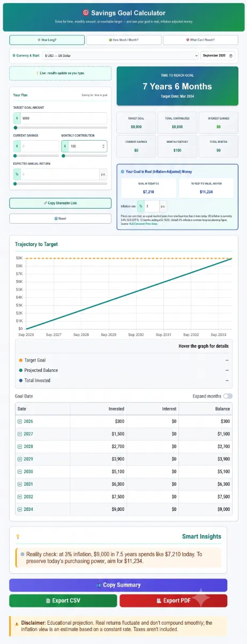Switch to the How Much / Month? tab
This screenshot has height=644, width=247.
click(124, 40)
